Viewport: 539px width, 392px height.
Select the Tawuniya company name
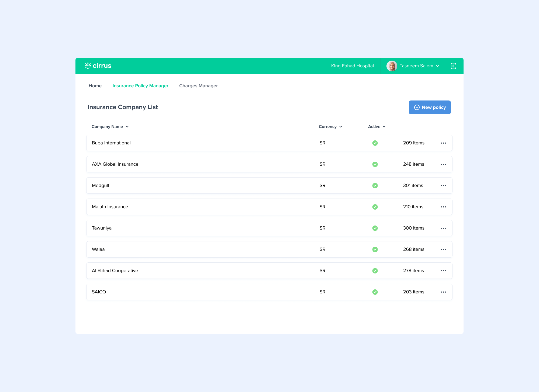(x=102, y=228)
